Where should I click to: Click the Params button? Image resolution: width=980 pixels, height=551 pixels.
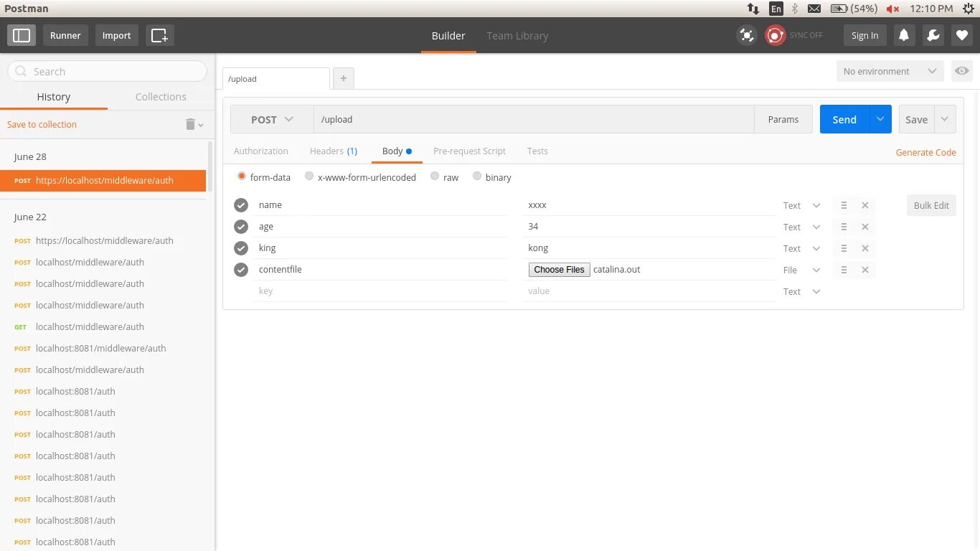[x=783, y=119]
